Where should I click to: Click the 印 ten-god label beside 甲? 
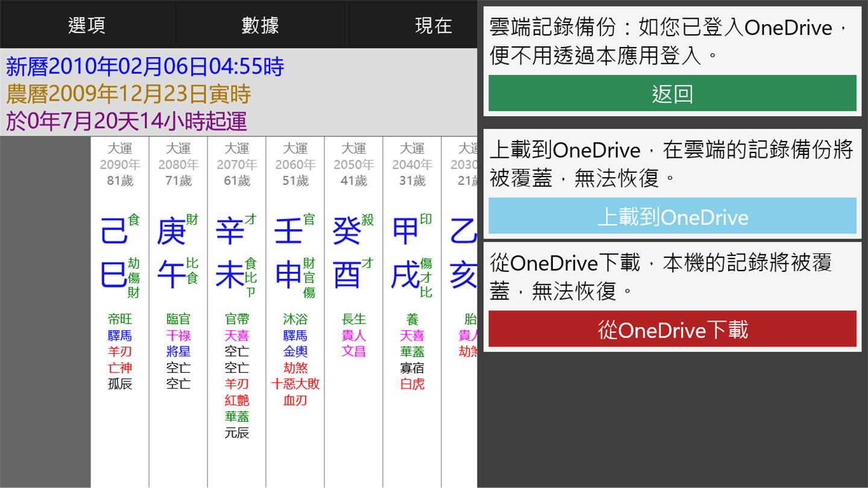[x=426, y=220]
